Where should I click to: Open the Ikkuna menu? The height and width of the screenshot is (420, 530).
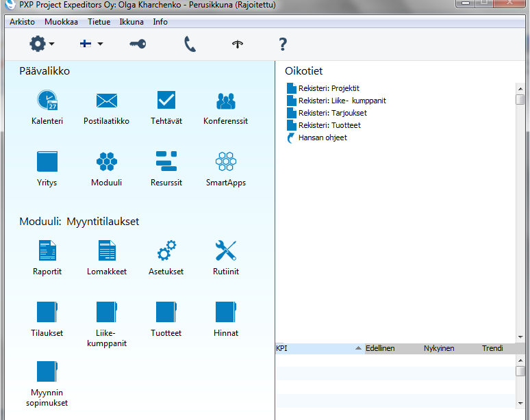pyautogui.click(x=131, y=22)
